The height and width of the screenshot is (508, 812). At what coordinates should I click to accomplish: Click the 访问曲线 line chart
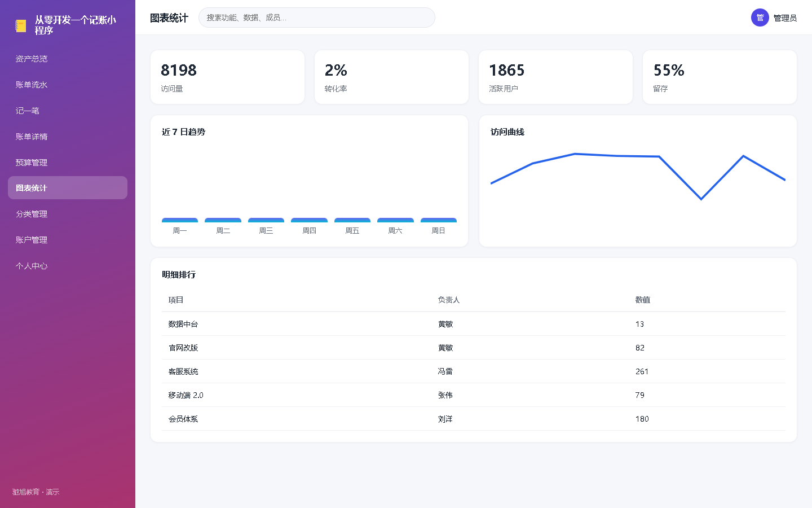point(638,176)
